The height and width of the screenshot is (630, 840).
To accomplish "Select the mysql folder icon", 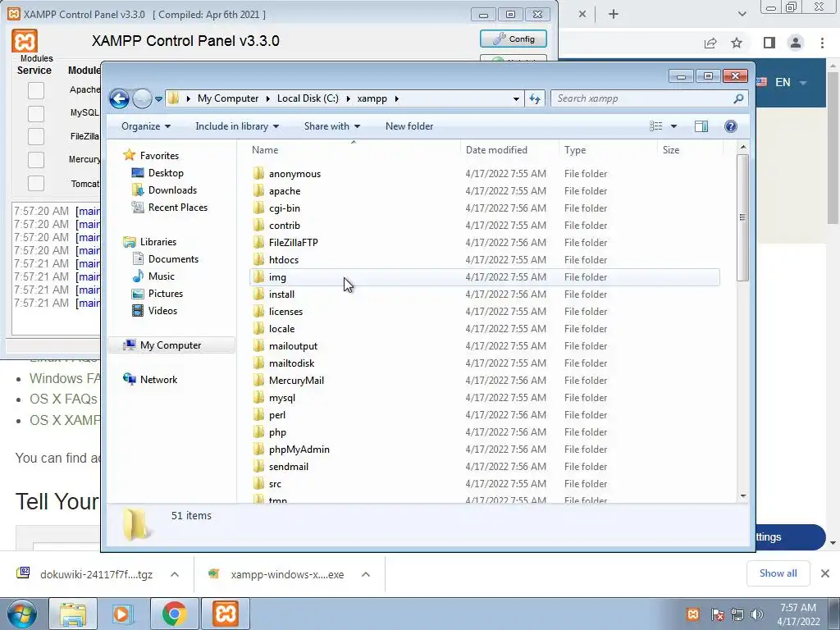I will pyautogui.click(x=258, y=397).
